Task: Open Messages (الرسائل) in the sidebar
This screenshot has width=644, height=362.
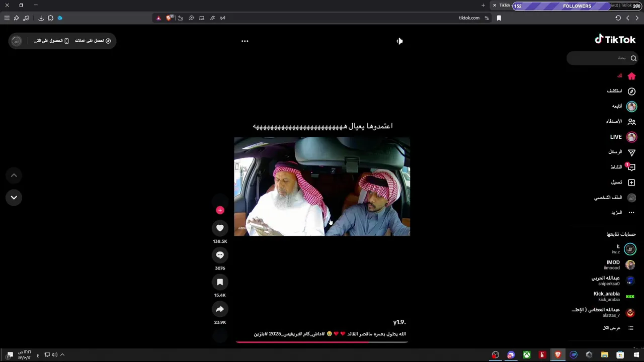Action: pyautogui.click(x=622, y=152)
